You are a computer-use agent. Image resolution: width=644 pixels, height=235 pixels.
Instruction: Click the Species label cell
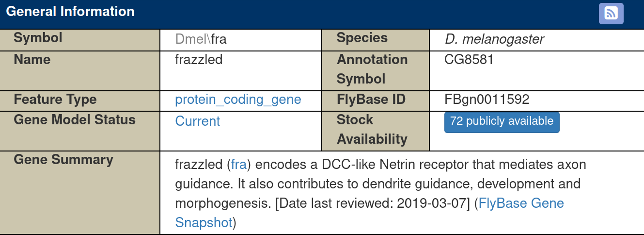376,39
